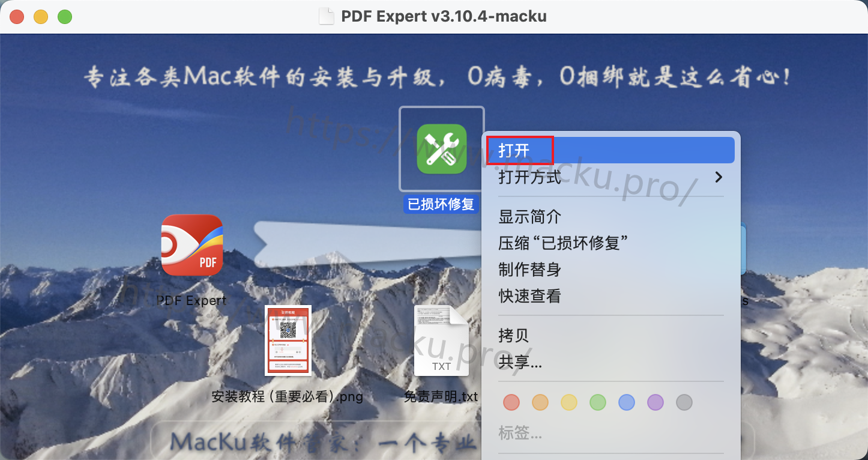This screenshot has width=868, height=460.
Task: Apply the orange color tag
Action: pos(540,402)
